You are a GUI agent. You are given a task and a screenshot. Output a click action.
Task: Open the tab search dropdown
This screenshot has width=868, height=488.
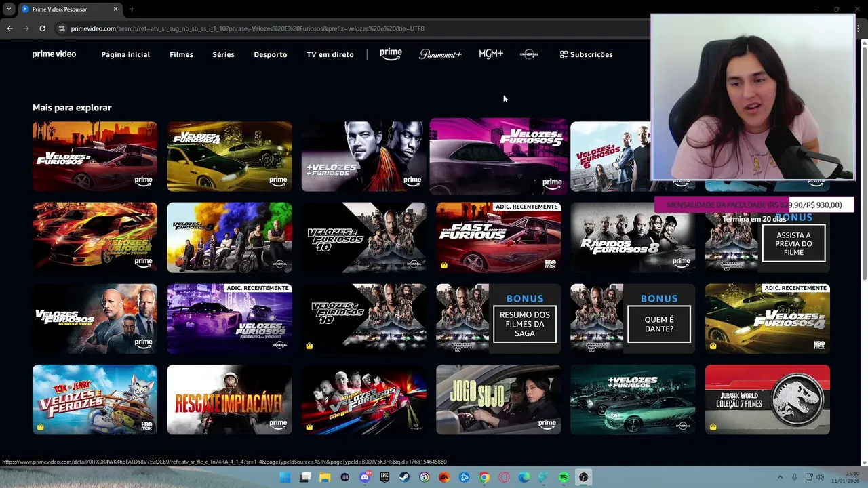[8, 9]
